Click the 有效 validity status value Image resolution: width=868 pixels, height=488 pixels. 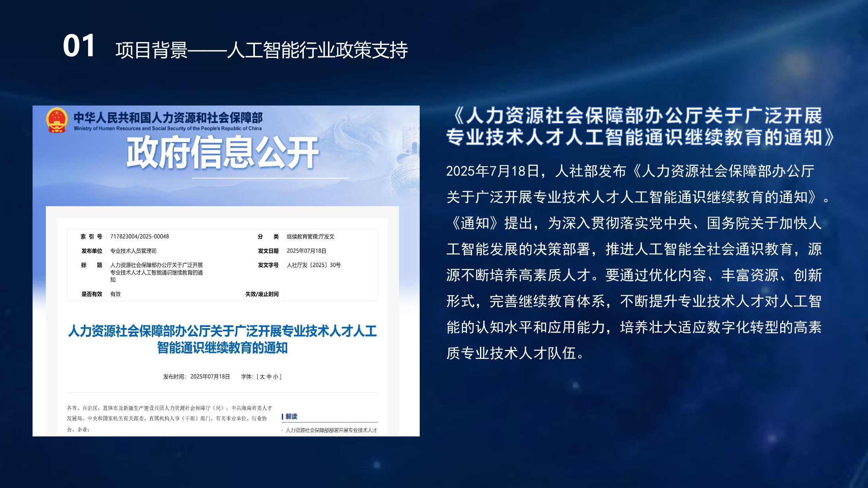pos(116,294)
